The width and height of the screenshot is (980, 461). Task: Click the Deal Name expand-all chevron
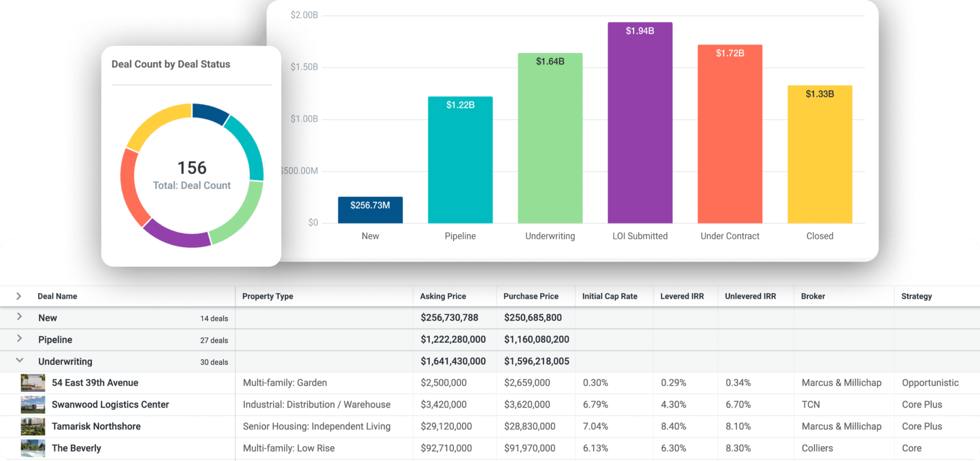click(19, 296)
